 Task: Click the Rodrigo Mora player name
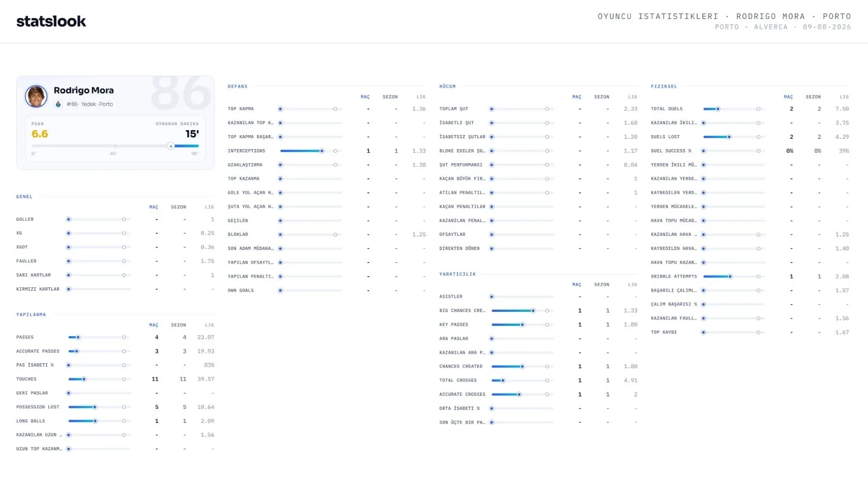point(84,91)
